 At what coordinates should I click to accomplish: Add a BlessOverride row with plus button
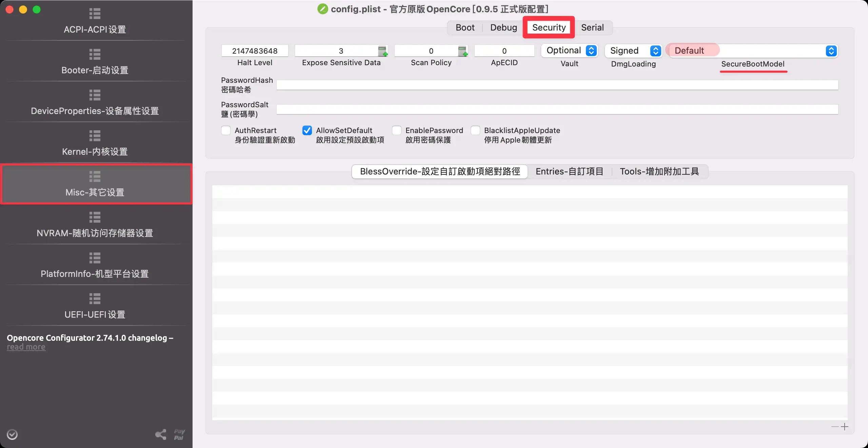845,427
